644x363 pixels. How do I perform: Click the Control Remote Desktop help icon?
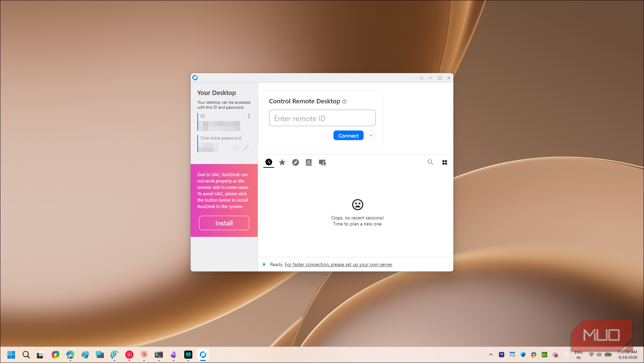click(344, 102)
